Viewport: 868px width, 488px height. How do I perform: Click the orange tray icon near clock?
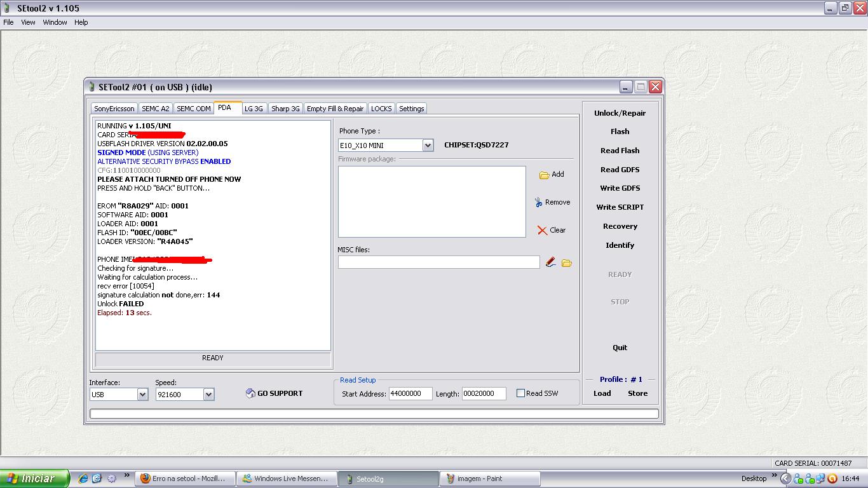[x=832, y=478]
